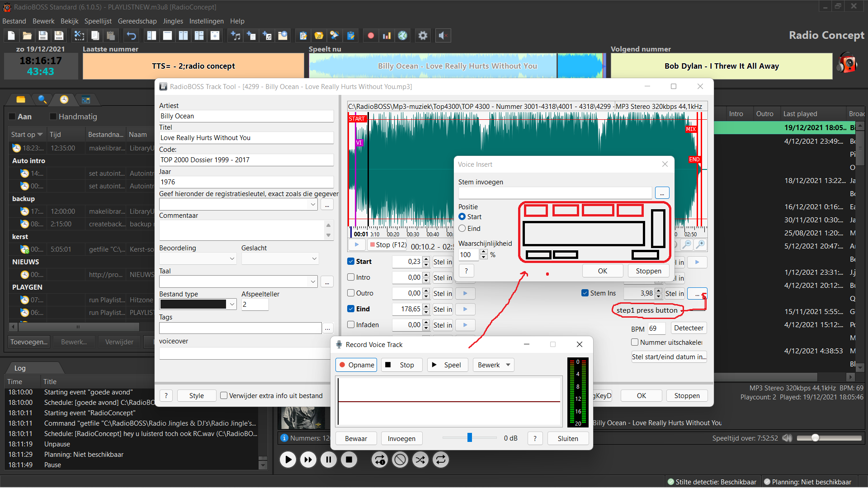Click OK in the Voice Insert dialog
Screen dimensions: 868x488
point(603,271)
